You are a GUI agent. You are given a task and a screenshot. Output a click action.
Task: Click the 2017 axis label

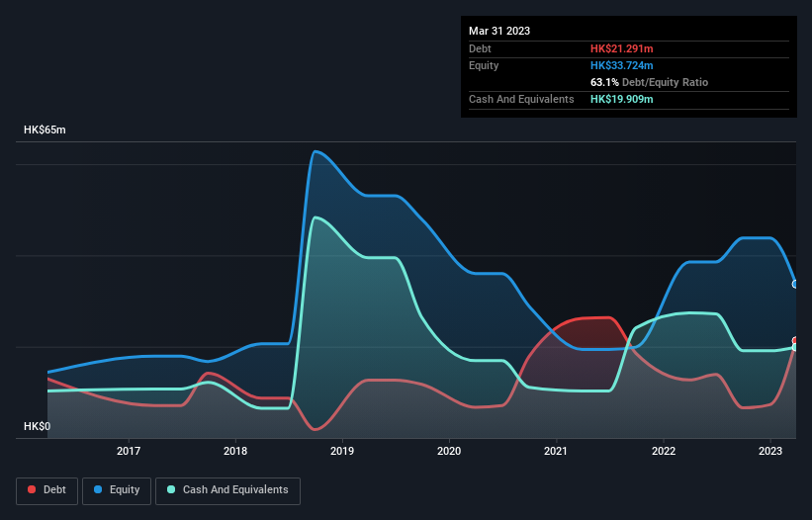pos(129,451)
